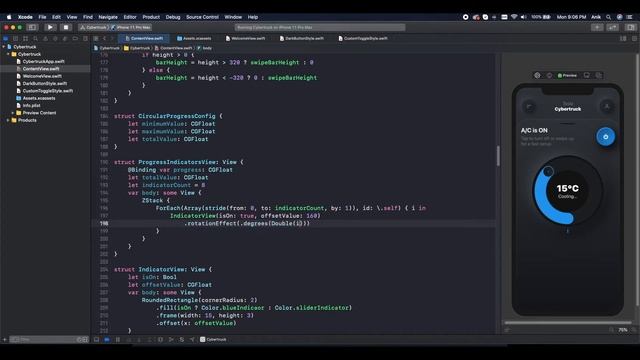The width and height of the screenshot is (640, 360).
Task: Pause program execution in debug bar
Action: click(118, 340)
